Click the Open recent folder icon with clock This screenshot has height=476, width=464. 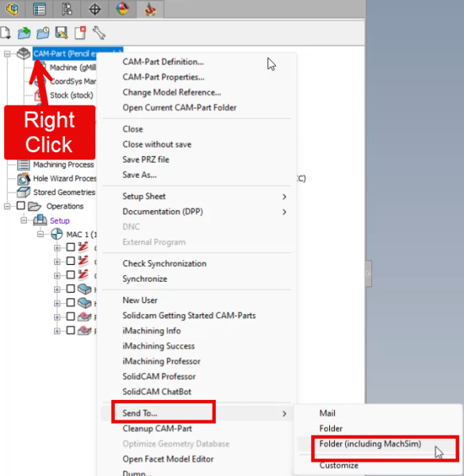pyautogui.click(x=43, y=33)
